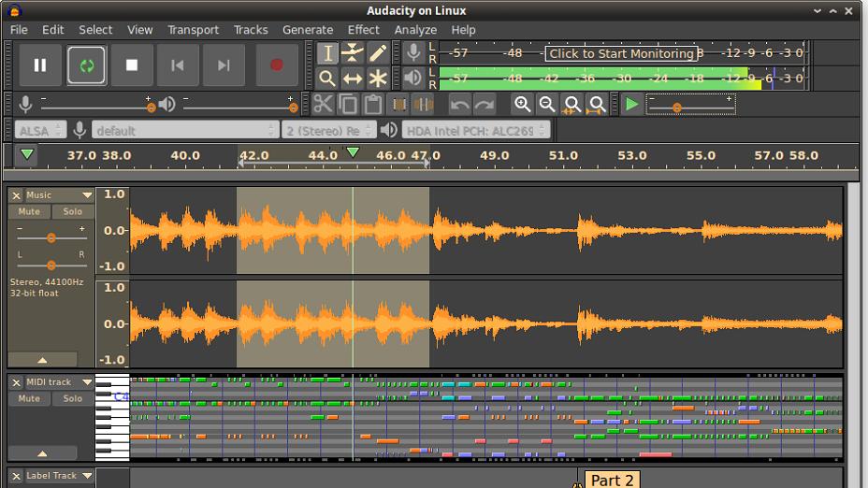Select the Zoom magnifier tool

[x=327, y=79]
